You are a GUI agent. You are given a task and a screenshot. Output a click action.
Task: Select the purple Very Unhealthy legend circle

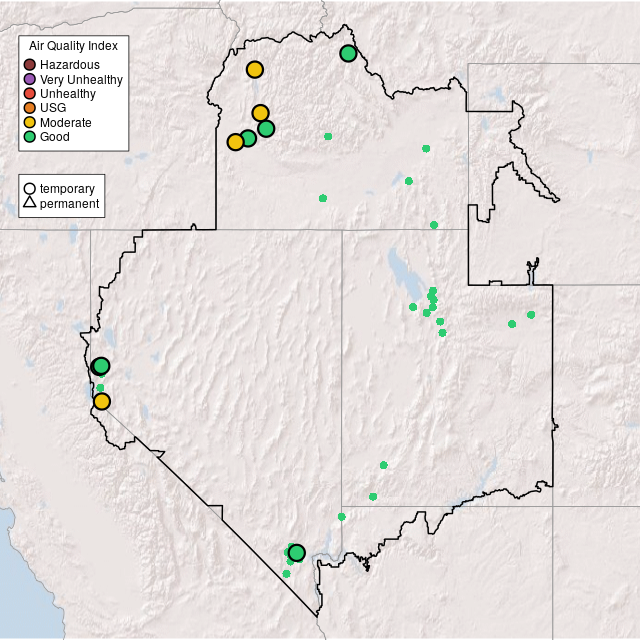[30, 79]
